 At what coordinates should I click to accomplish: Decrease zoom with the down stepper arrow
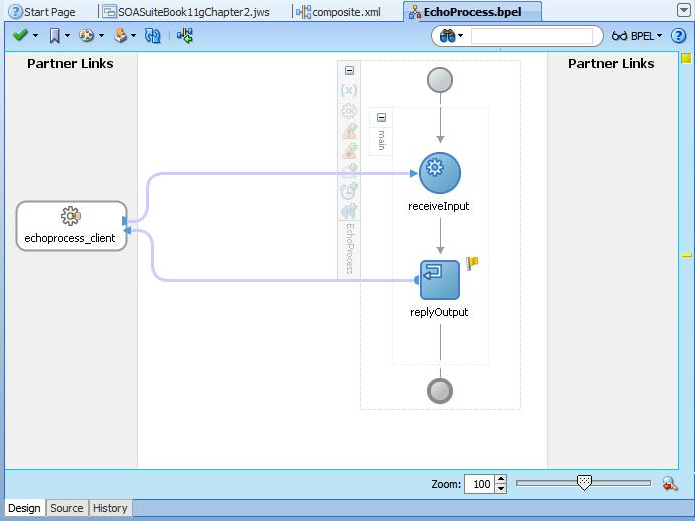pyautogui.click(x=501, y=489)
